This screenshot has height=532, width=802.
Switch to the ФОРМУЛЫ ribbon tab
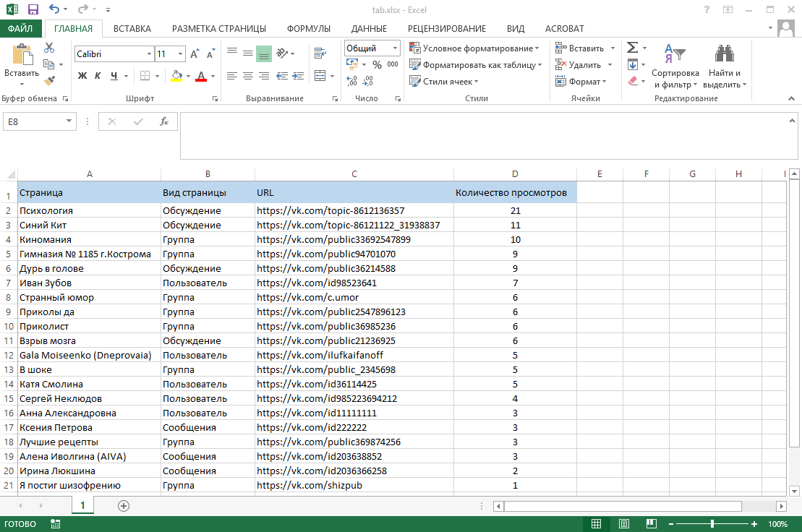(308, 29)
